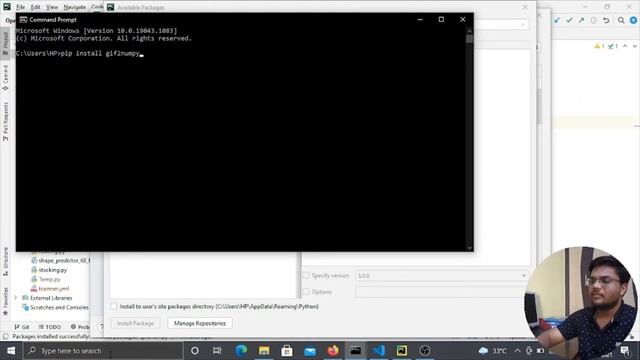
Task: Open Favorites tool window sidebar tab
Action: coord(5,301)
